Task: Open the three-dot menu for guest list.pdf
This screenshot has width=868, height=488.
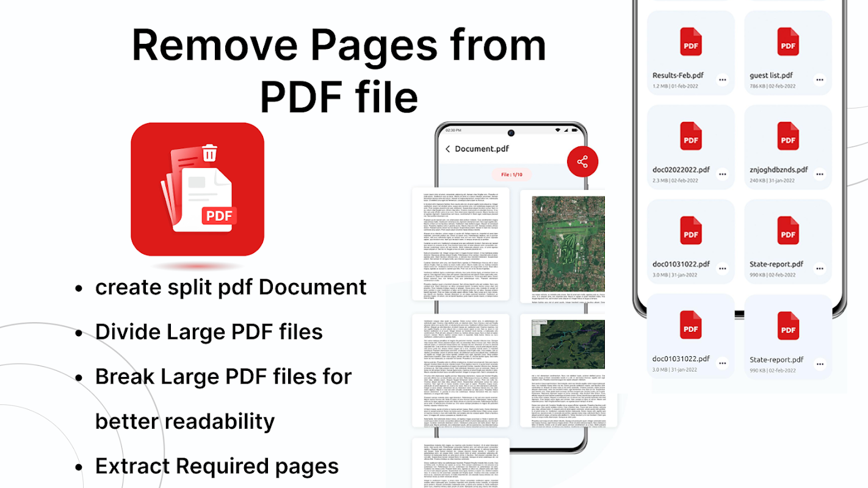Action: coord(820,80)
